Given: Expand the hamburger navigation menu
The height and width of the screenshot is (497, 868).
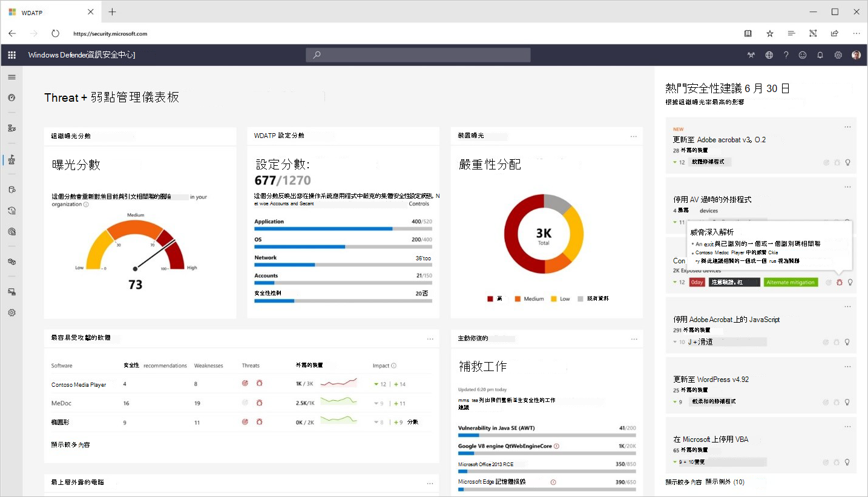Looking at the screenshot, I should 12,77.
